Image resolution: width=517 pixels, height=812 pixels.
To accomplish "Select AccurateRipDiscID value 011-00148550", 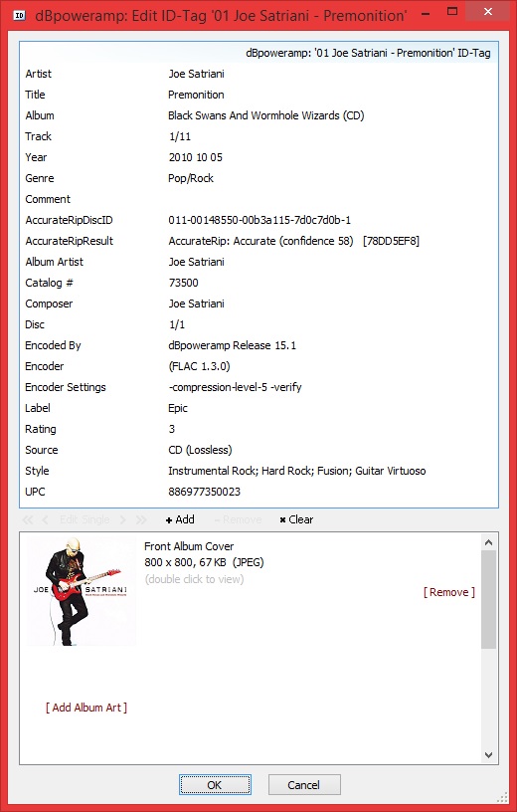I will click(x=259, y=220).
